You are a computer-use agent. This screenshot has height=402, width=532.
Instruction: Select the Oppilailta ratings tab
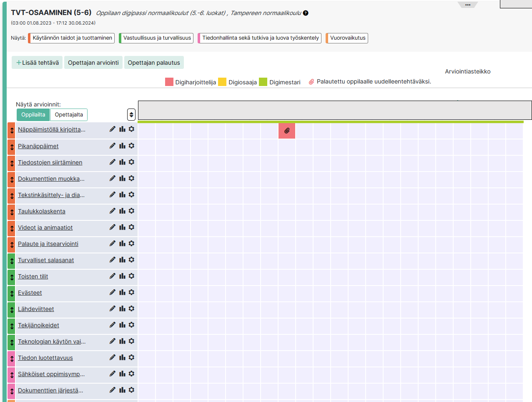click(33, 115)
